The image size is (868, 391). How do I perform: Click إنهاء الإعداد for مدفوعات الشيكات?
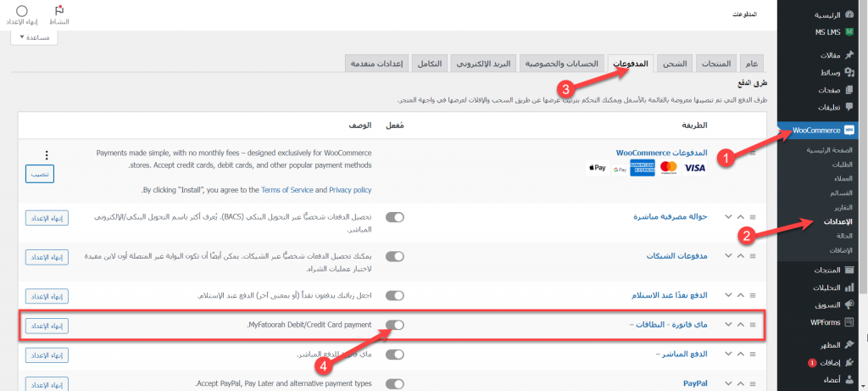pos(47,257)
